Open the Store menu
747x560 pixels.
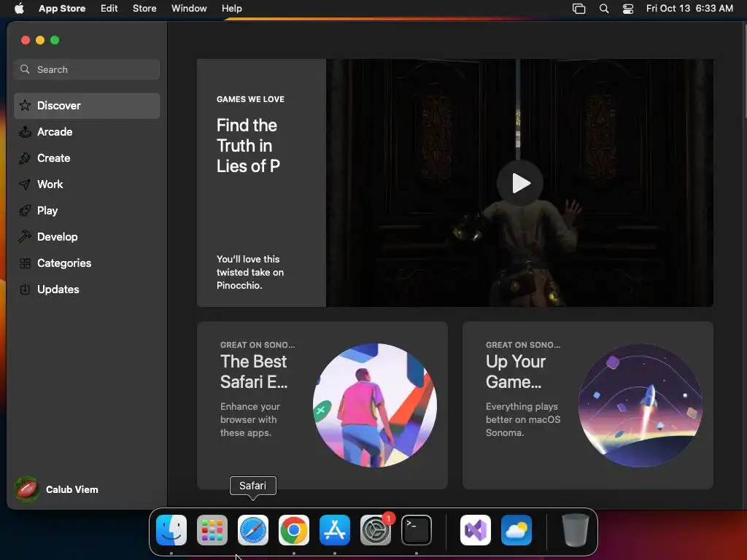(144, 8)
